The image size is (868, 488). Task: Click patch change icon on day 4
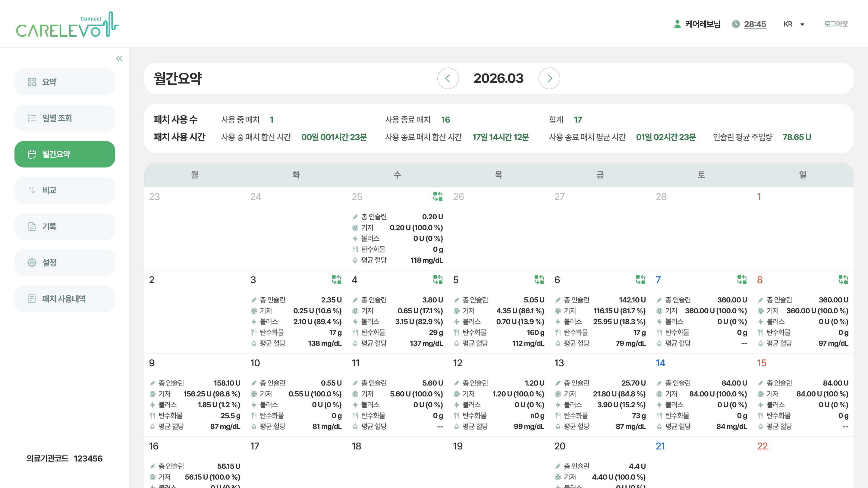tap(438, 280)
